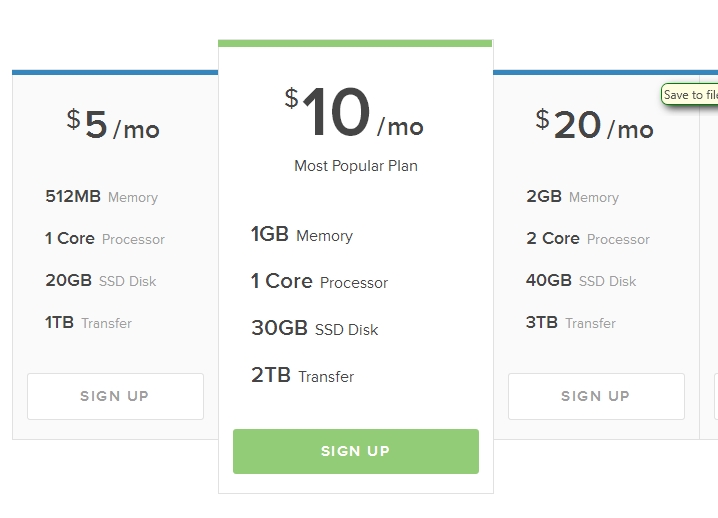The height and width of the screenshot is (518, 718).
Task: Click the 1TB Transfer feature
Action: [89, 323]
